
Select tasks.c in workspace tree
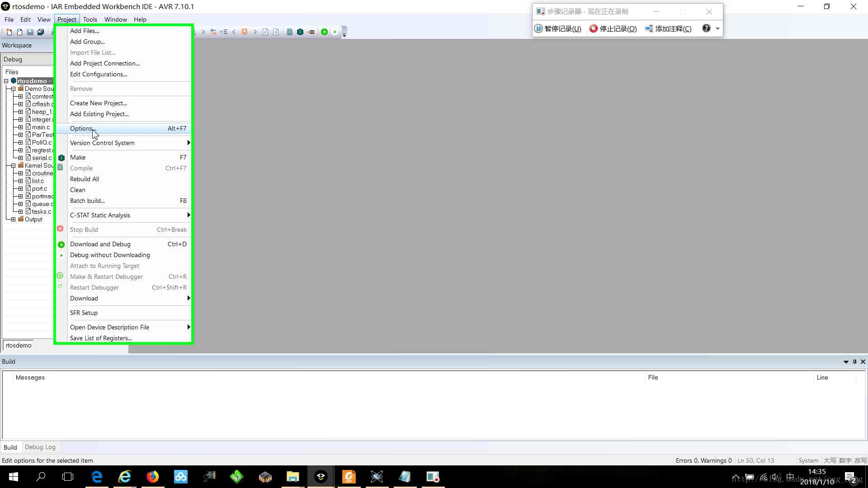coord(42,212)
